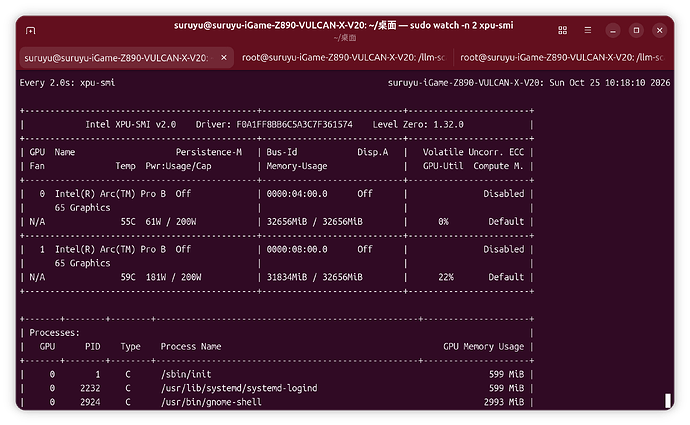
Task: Click 'Volatile Uncorr. ECC' header
Action: (473, 152)
